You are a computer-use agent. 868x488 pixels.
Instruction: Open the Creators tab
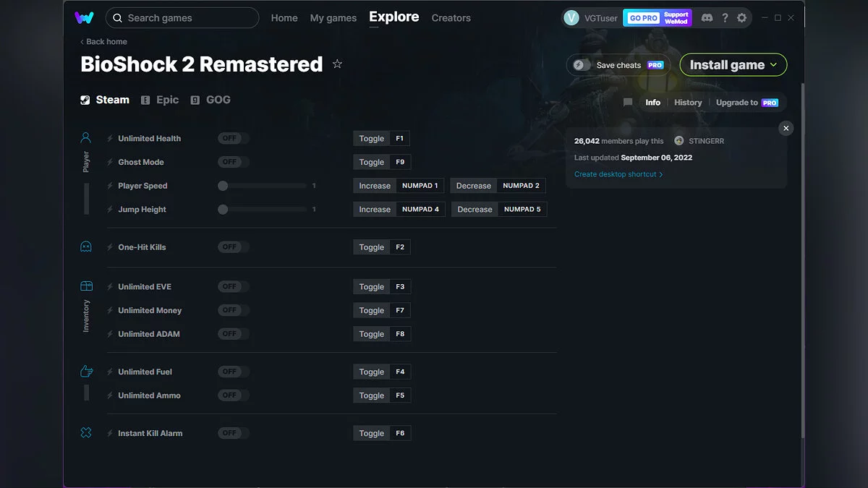tap(451, 18)
